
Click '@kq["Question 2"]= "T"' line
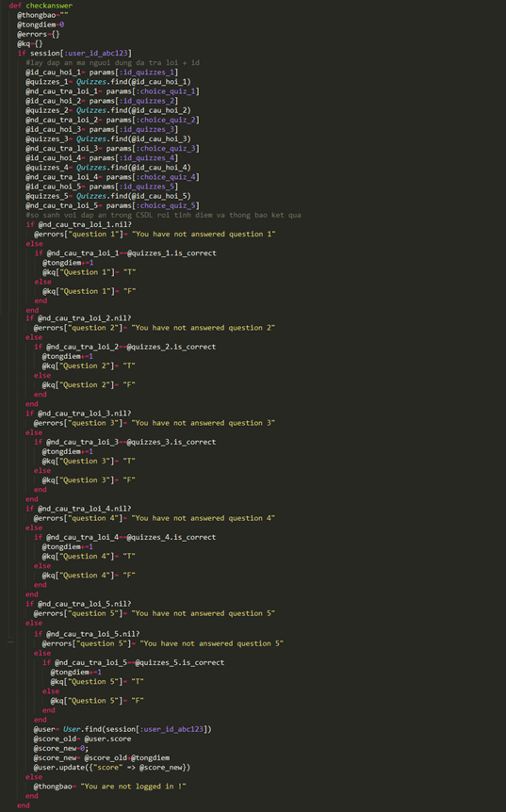click(89, 365)
